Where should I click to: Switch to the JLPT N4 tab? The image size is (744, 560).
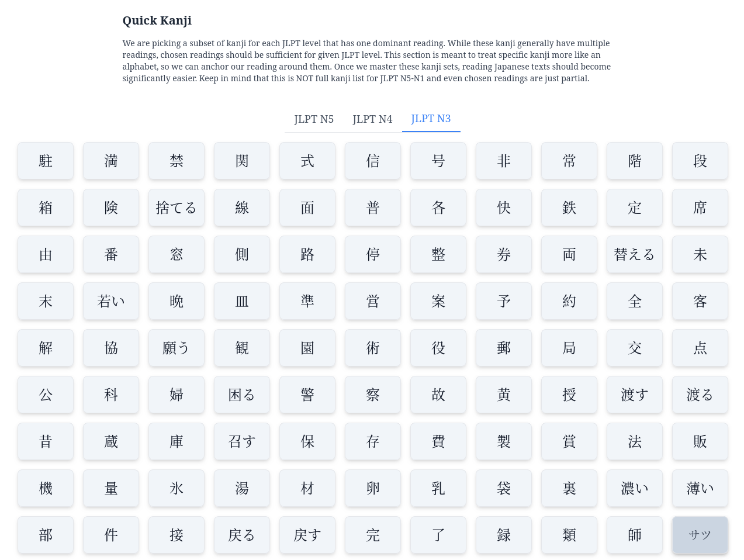pos(372,119)
